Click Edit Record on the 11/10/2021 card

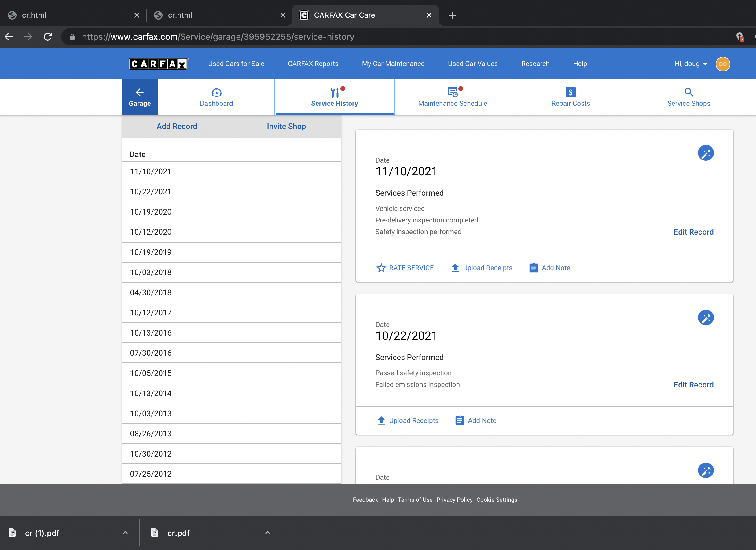point(694,232)
